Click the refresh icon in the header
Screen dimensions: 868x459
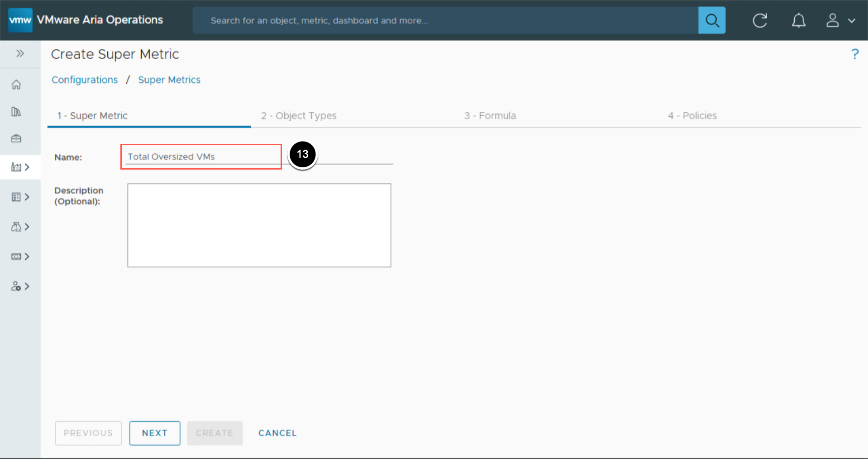pyautogui.click(x=759, y=20)
